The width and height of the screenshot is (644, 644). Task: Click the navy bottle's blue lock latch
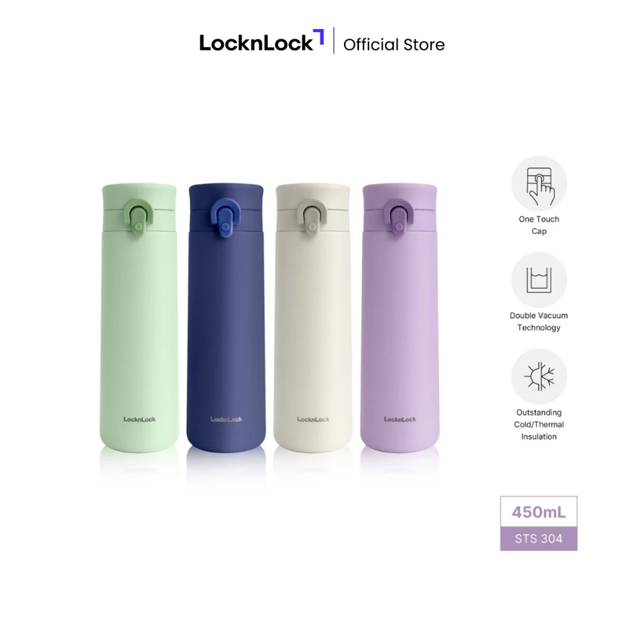(226, 217)
